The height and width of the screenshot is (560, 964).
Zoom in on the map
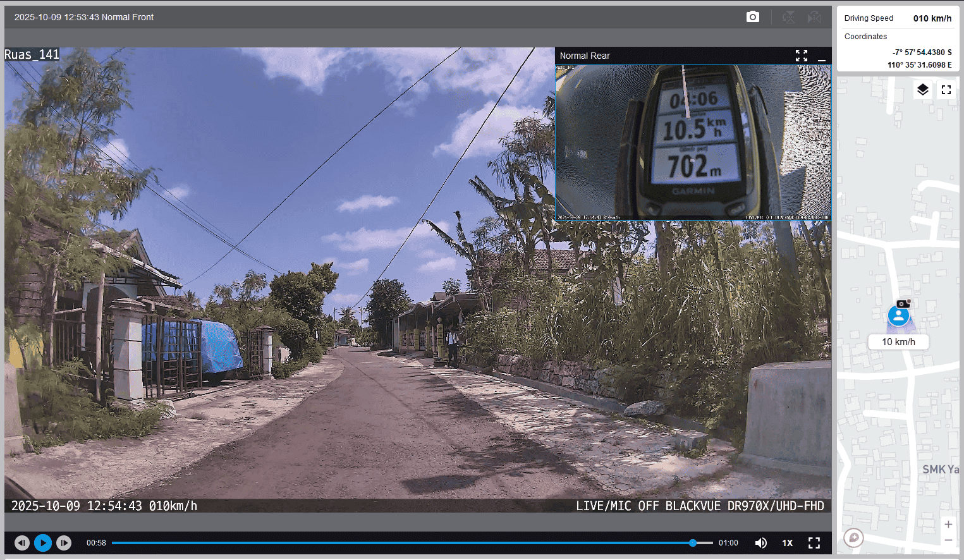[948, 525]
